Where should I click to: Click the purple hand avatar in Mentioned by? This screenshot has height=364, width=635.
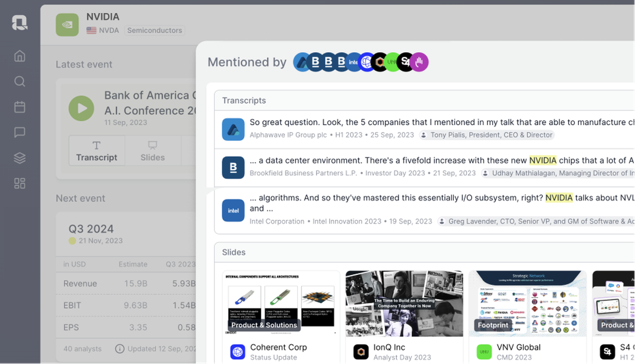tap(419, 62)
